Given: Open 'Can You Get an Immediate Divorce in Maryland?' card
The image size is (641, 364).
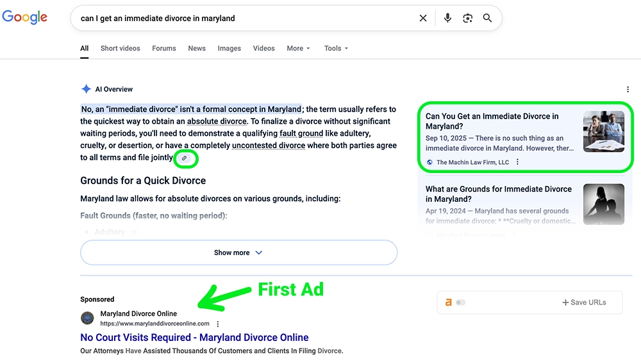Looking at the screenshot, I should (x=526, y=136).
